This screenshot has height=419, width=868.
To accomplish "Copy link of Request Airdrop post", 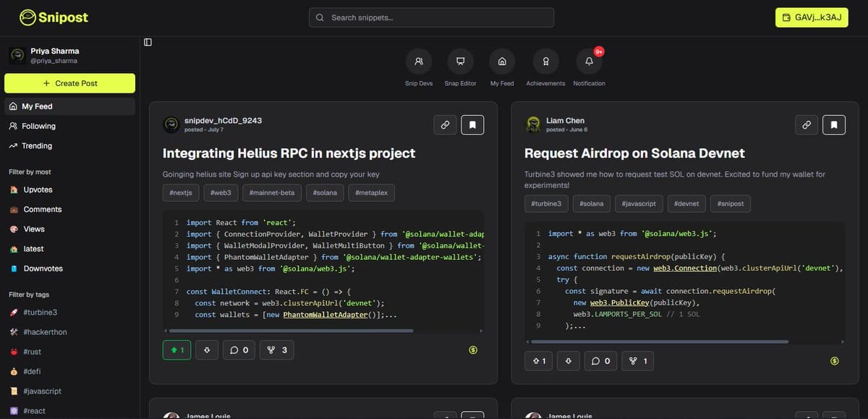I will tap(807, 125).
